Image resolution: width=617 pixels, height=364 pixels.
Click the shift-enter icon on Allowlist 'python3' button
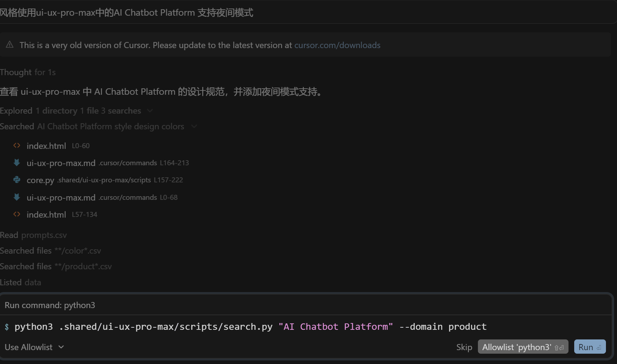pos(559,347)
